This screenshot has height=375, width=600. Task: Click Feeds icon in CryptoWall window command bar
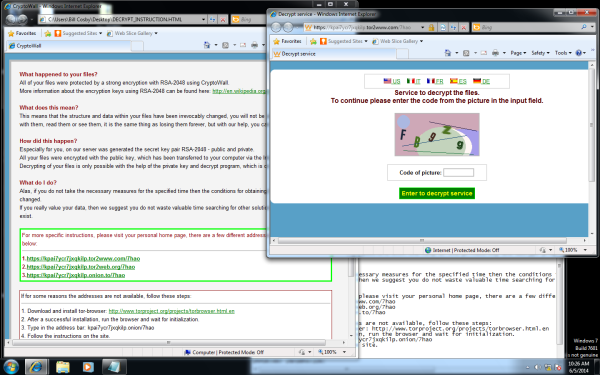225,45
